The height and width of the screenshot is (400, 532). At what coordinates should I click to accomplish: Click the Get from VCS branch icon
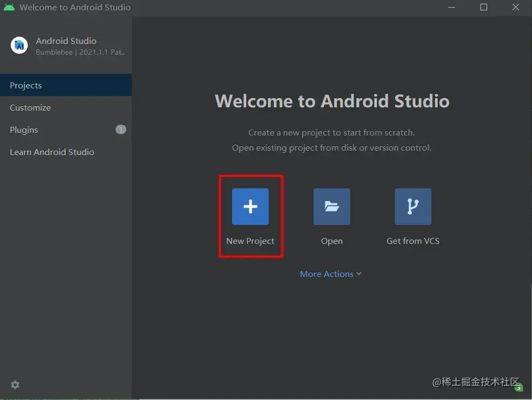[413, 207]
